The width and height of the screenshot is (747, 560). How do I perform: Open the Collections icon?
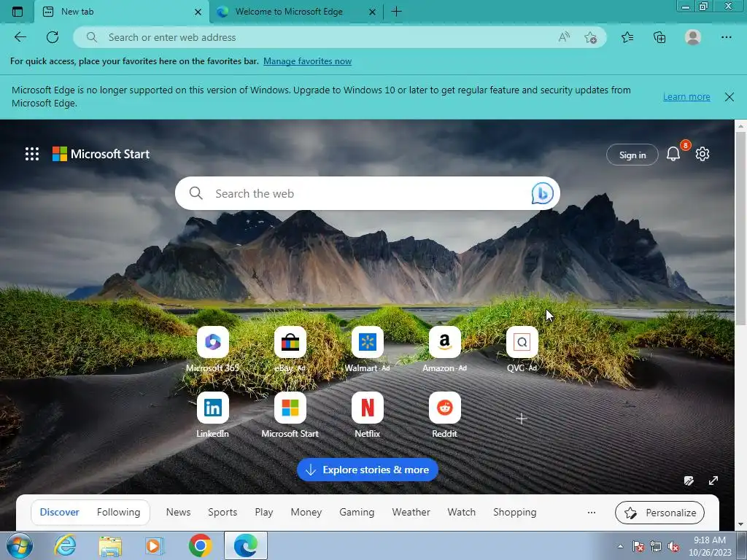click(659, 37)
